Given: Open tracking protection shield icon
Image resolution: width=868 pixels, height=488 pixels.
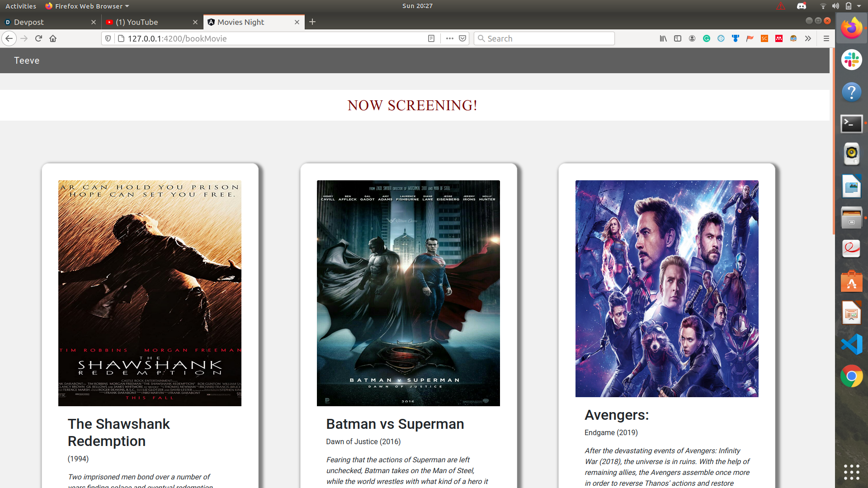Looking at the screenshot, I should click(108, 38).
